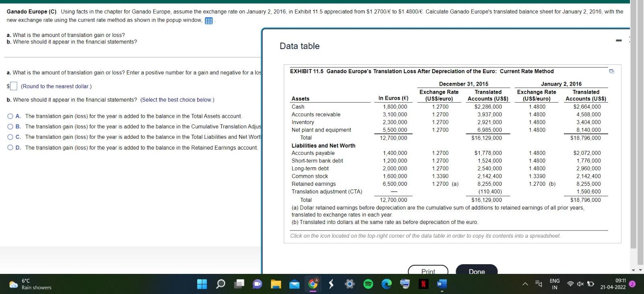The image size is (644, 294).
Task: Show hidden system tray icons
Action: [525, 284]
